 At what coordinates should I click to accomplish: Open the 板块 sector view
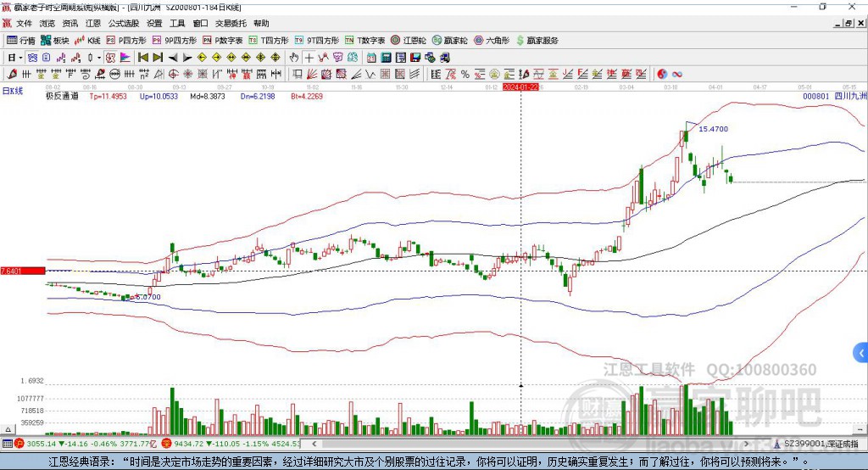(x=54, y=41)
